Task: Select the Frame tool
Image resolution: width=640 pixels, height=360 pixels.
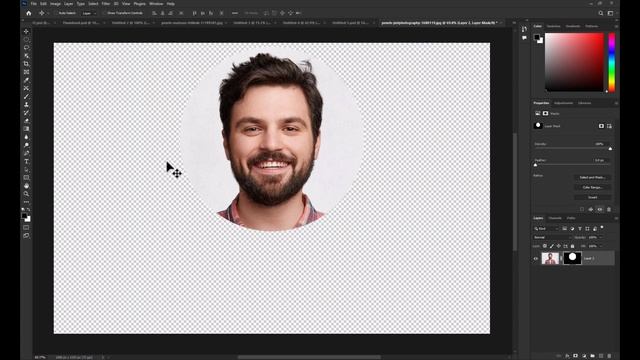Action: pyautogui.click(x=27, y=72)
